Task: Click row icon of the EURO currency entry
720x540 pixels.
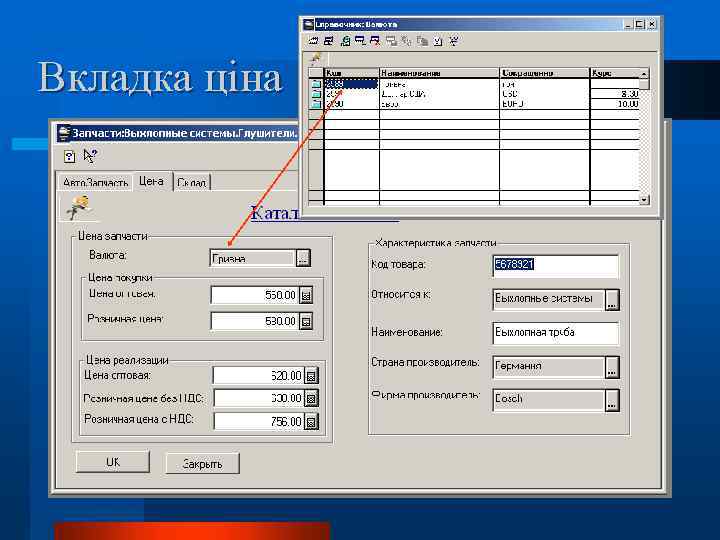Action: [316, 104]
